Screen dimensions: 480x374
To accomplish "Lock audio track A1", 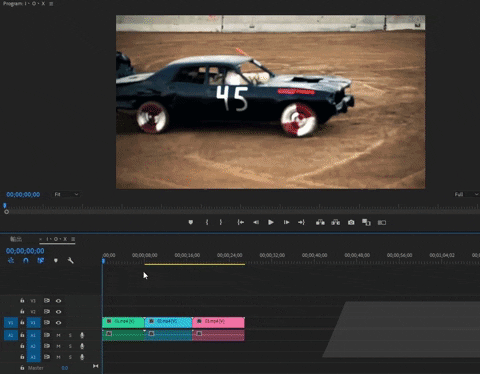I will pos(22,335).
